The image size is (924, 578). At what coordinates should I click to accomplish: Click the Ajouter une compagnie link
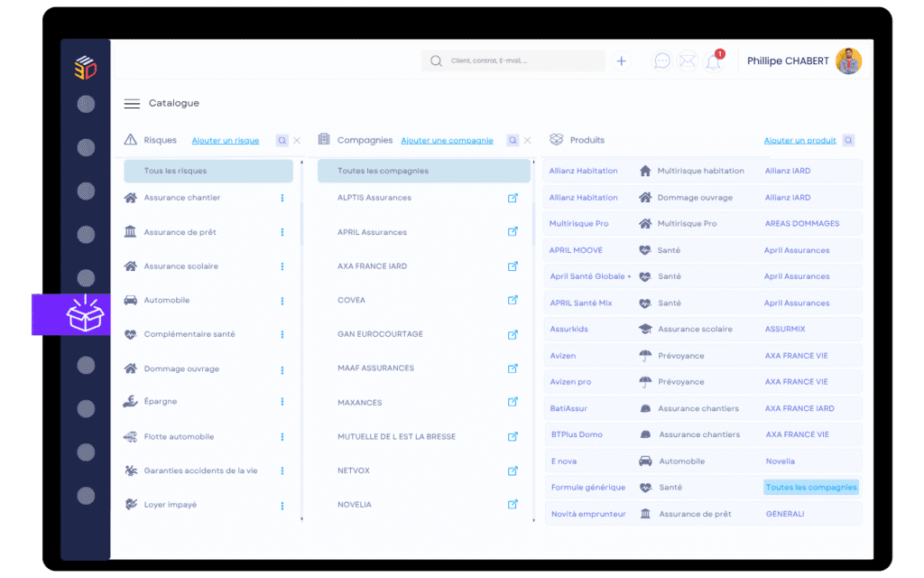click(x=448, y=140)
